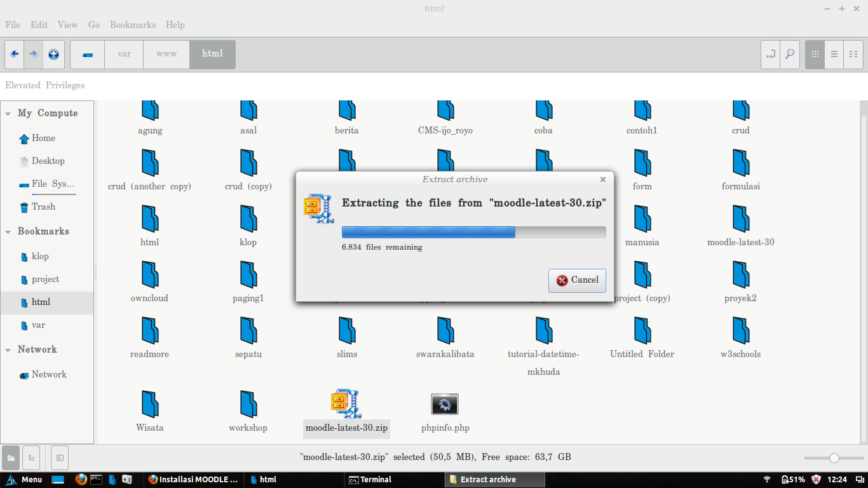Select the moodle-latest-30 folder
Viewport: 868px width, 488px height.
point(741,219)
